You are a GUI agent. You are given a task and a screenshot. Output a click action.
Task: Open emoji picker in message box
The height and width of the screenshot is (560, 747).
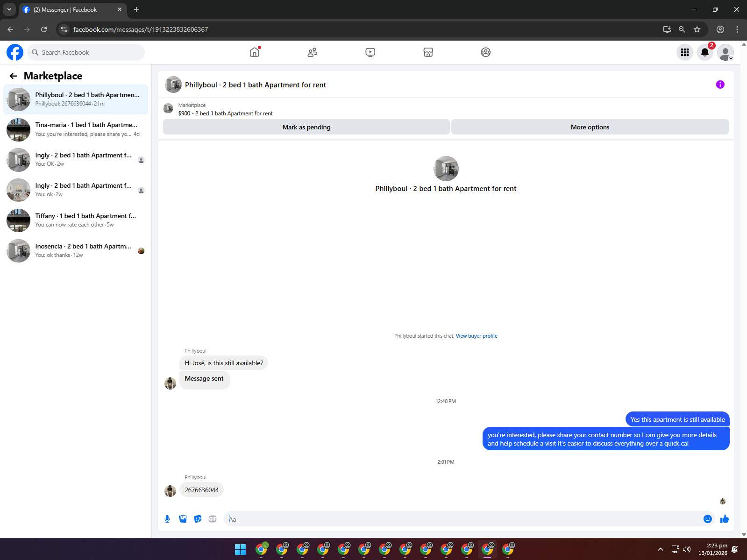[708, 519]
